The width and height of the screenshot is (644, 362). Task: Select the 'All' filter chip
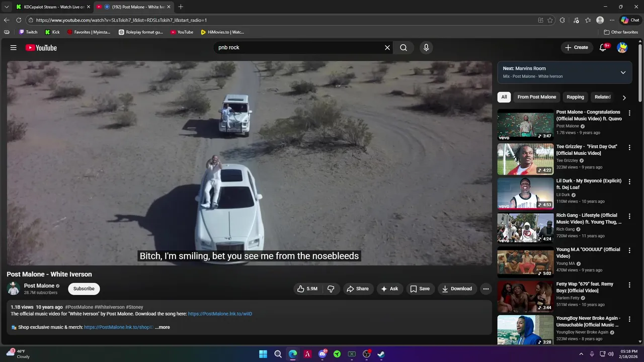504,97
